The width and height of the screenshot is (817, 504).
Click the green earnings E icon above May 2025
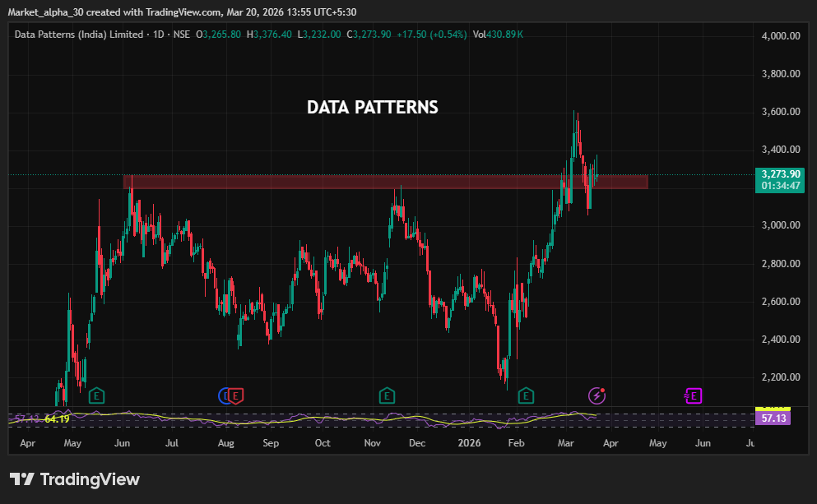(x=96, y=396)
